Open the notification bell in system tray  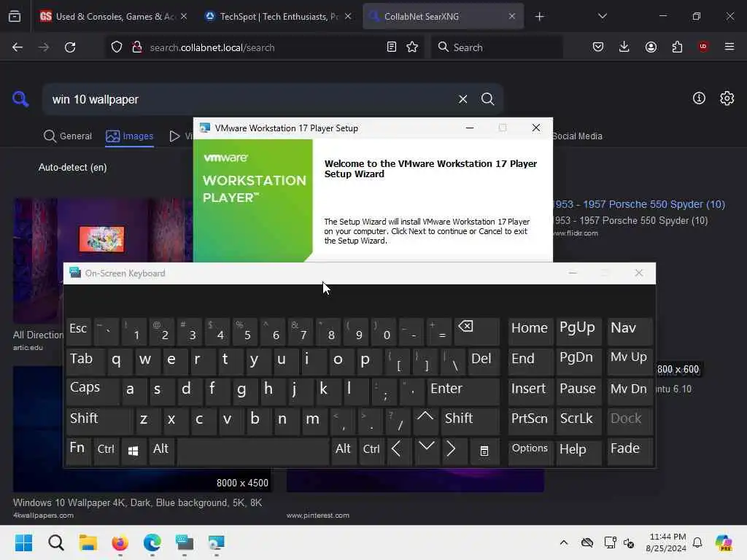pos(697,542)
